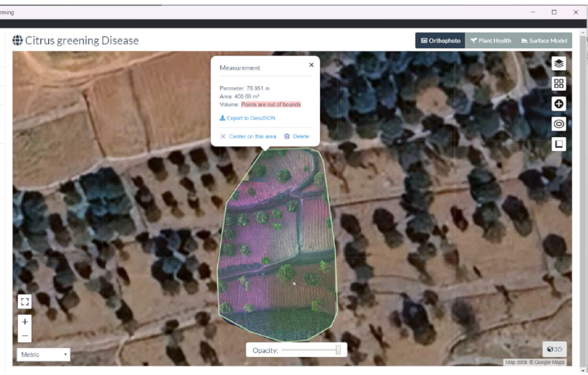Viewport: 588px width, 375px height.
Task: Switch to the Plant Health tab
Action: click(491, 40)
